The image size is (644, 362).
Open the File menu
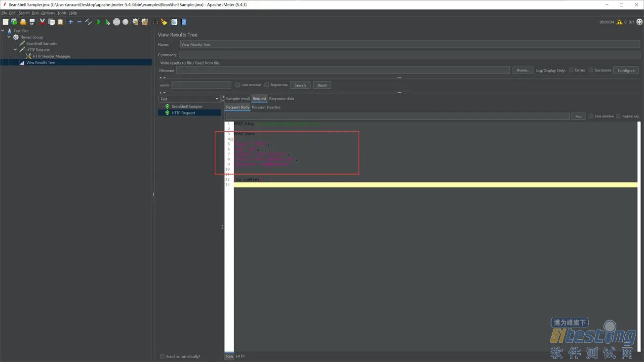point(4,13)
